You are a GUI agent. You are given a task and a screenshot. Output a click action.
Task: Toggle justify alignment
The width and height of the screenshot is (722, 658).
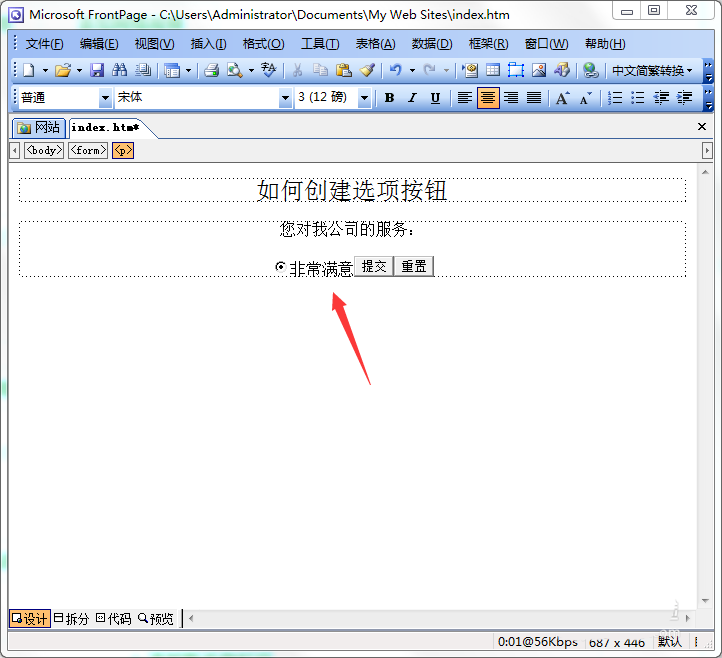coord(534,98)
